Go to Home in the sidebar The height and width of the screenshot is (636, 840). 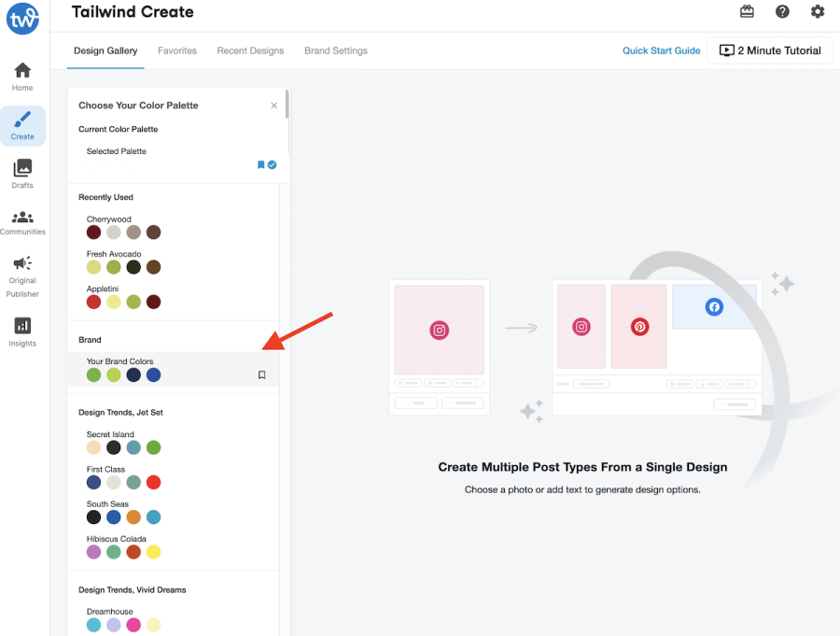click(22, 77)
